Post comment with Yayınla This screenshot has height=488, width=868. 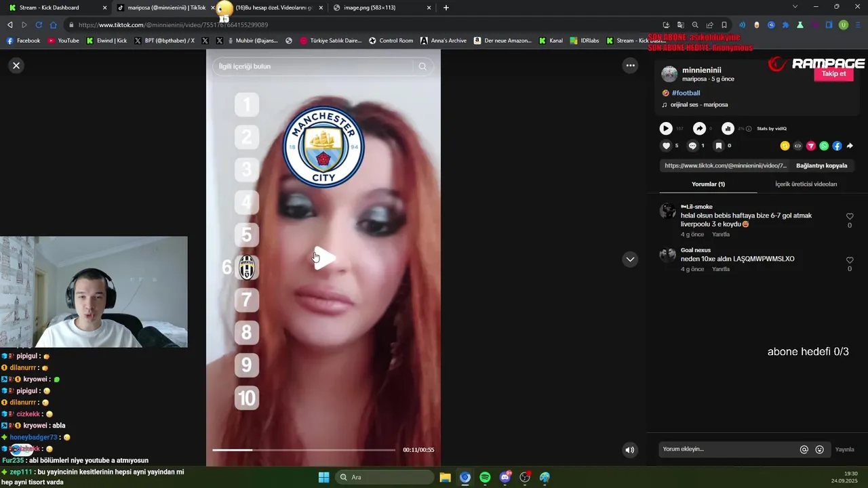click(x=844, y=449)
